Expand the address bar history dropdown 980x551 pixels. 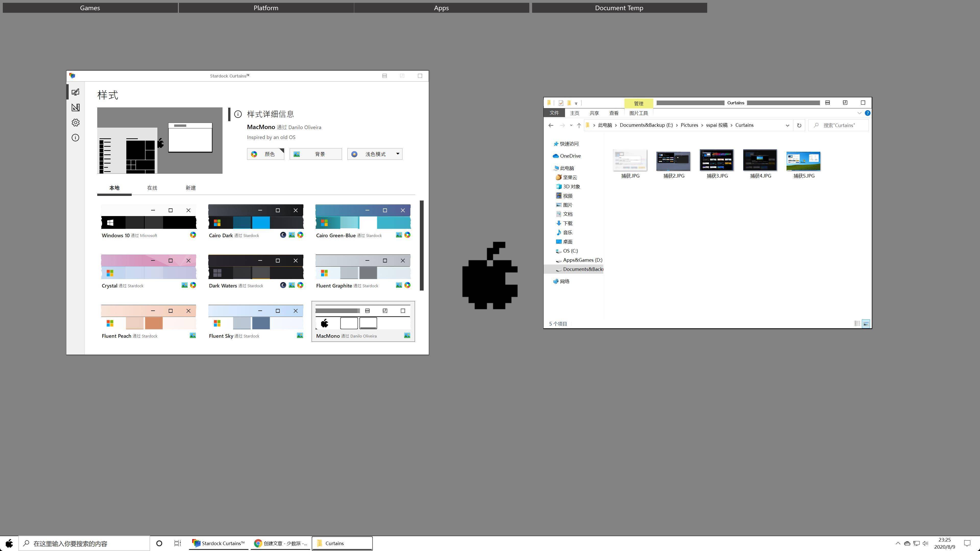point(787,126)
